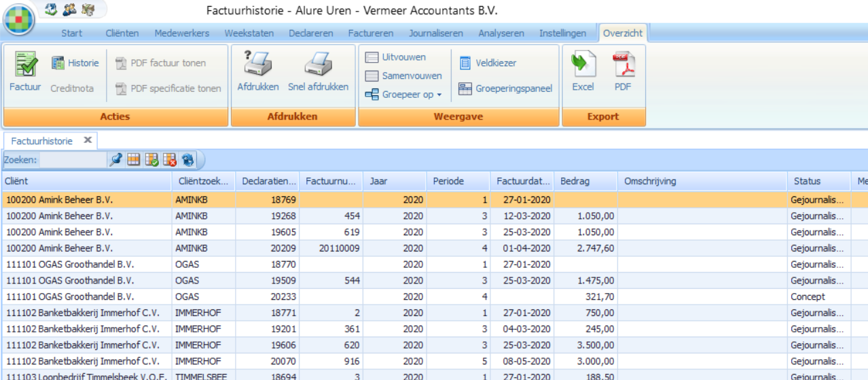Switch to the Factureren ribbon tab

(x=370, y=33)
